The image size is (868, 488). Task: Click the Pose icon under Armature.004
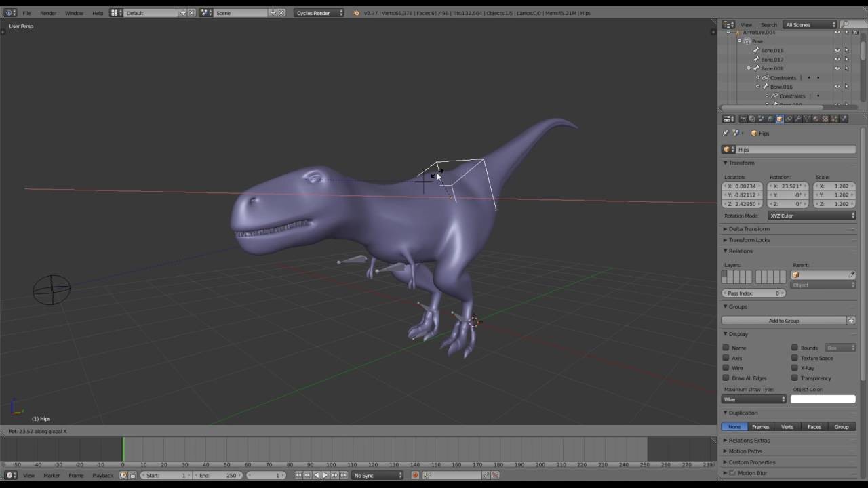[x=747, y=41]
